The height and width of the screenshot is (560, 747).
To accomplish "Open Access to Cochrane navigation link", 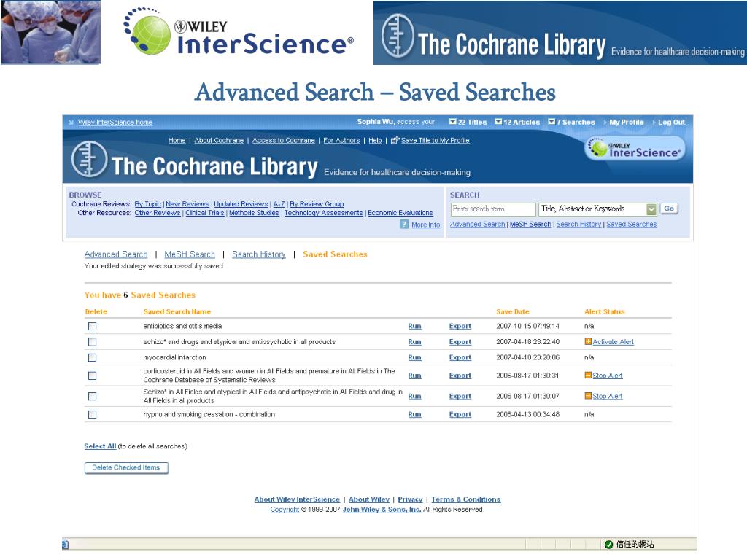I will [284, 140].
